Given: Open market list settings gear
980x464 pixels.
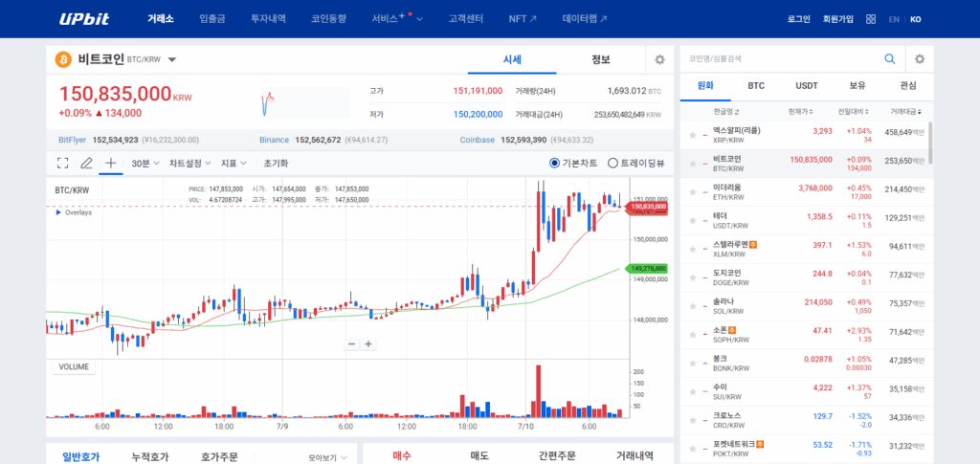Looking at the screenshot, I should (920, 58).
